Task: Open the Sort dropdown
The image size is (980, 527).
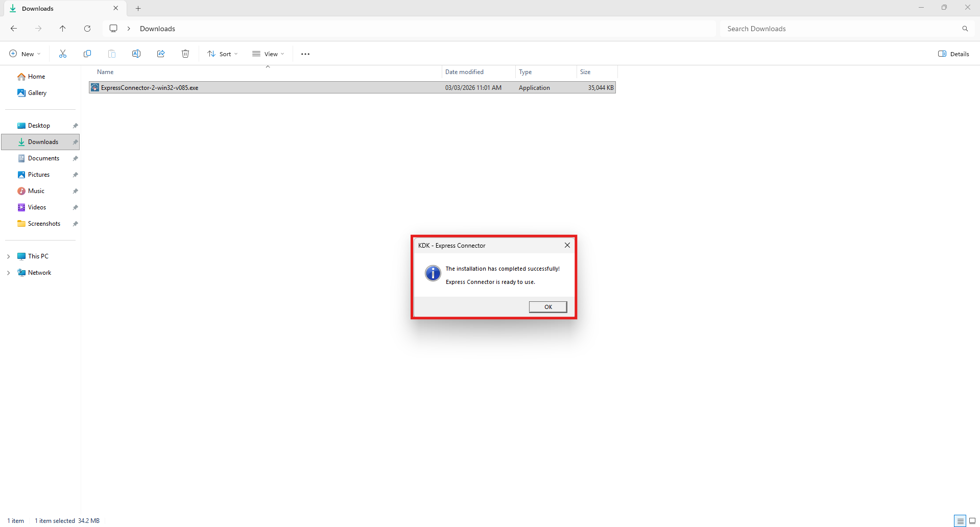Action: click(223, 54)
